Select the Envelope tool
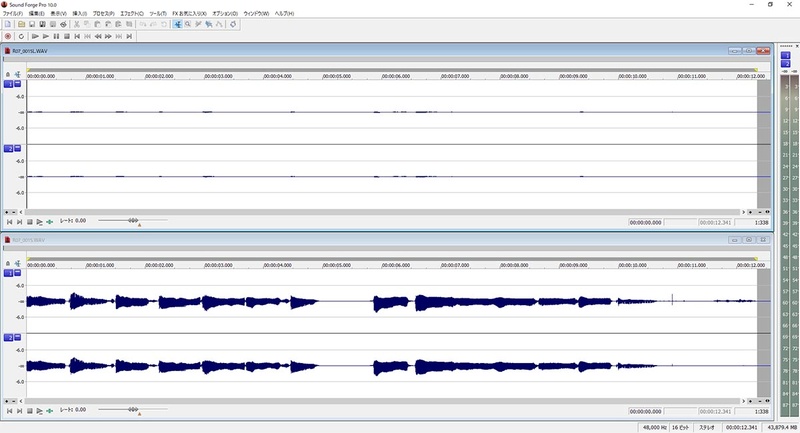Image resolution: width=800 pixels, height=433 pixels. pyautogui.click(x=219, y=24)
